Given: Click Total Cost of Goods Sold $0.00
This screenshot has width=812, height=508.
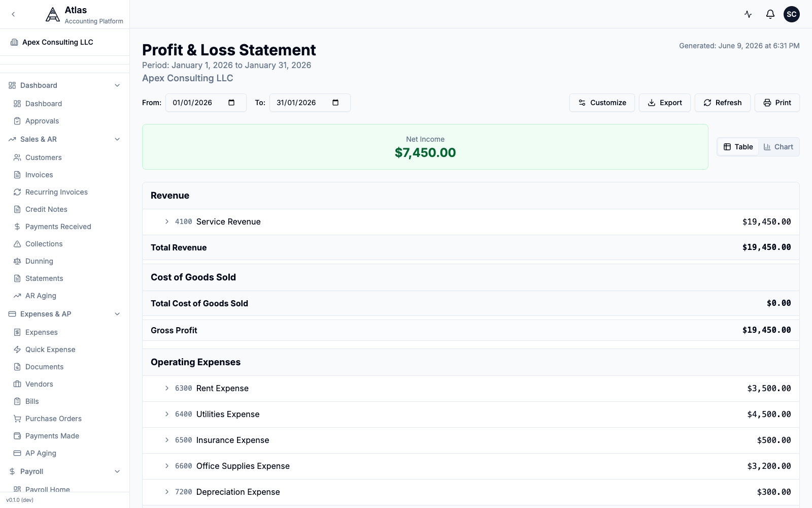Looking at the screenshot, I should click(x=779, y=303).
